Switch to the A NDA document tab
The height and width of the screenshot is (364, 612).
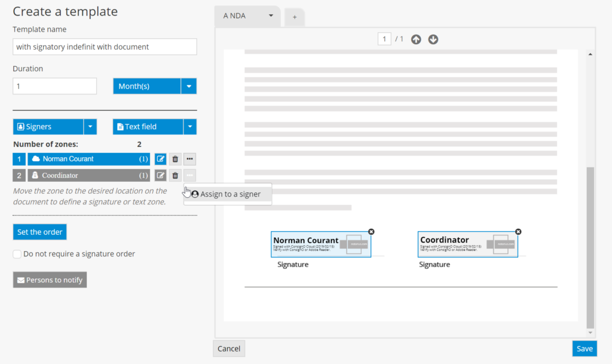241,16
